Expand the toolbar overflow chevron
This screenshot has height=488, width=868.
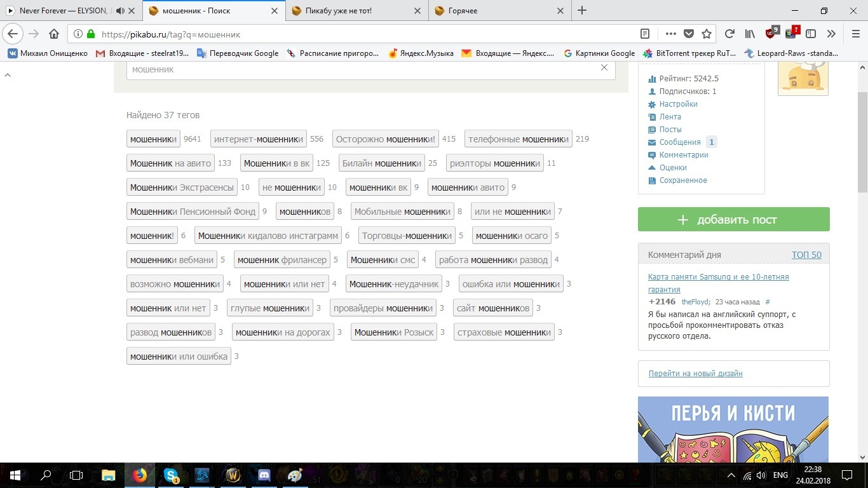pos(831,34)
